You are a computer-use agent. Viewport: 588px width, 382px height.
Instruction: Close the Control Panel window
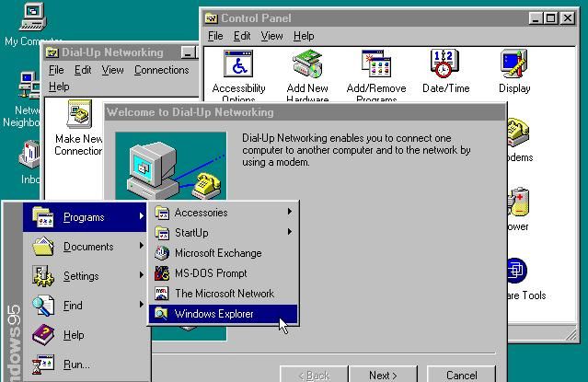(568, 18)
